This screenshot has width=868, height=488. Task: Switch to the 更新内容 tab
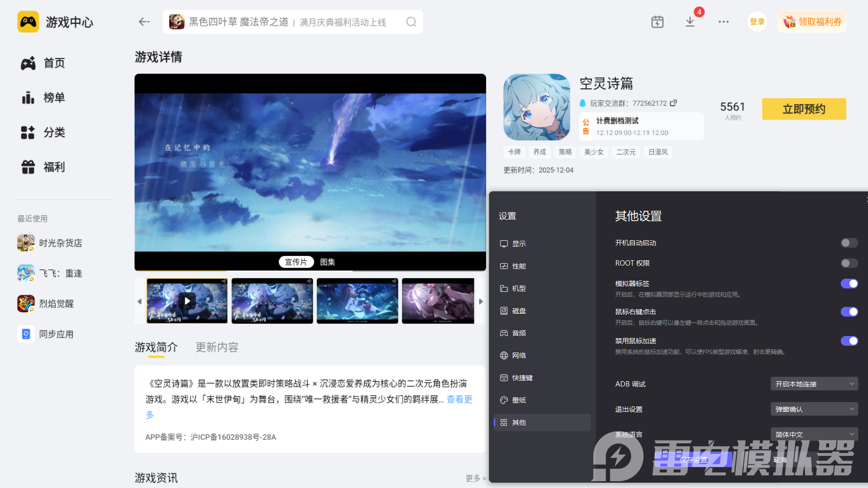click(x=216, y=347)
